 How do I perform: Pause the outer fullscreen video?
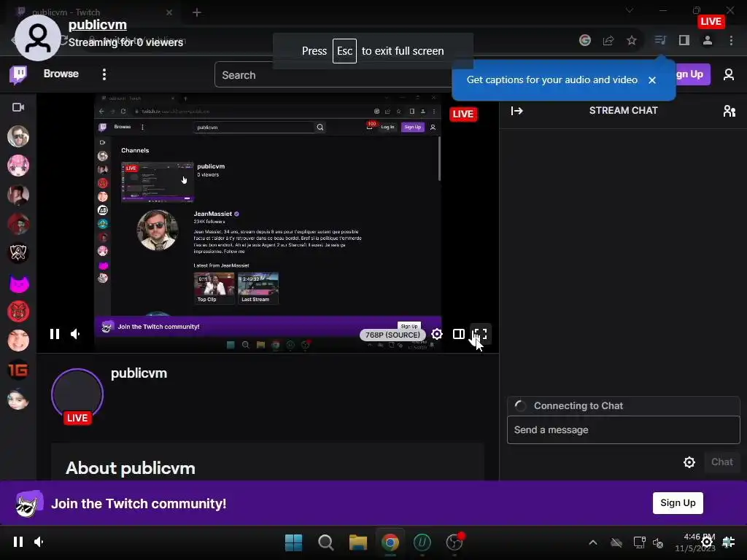(18, 542)
